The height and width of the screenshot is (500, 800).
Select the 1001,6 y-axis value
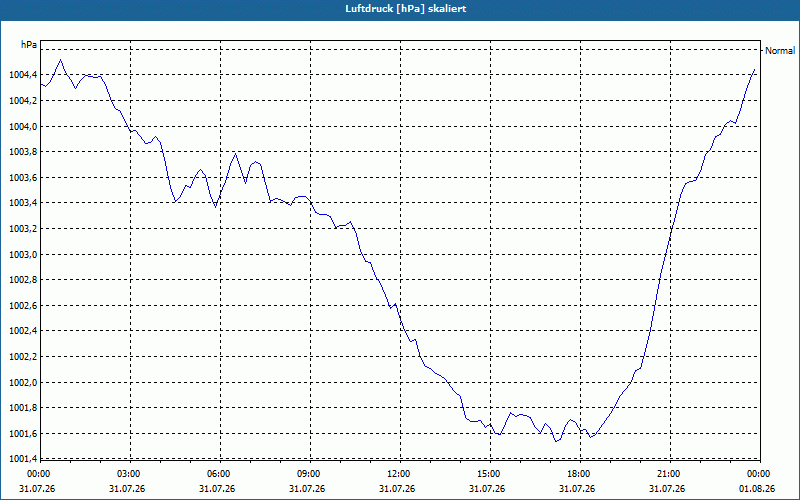[23, 434]
